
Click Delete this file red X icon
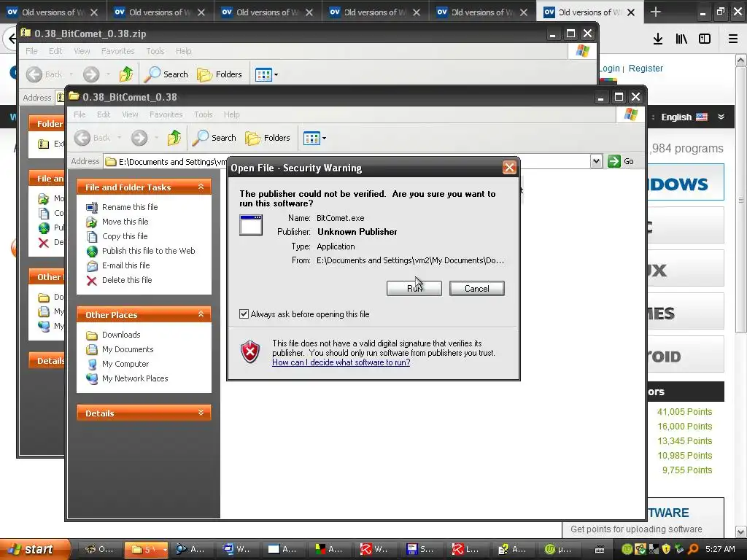pos(91,281)
